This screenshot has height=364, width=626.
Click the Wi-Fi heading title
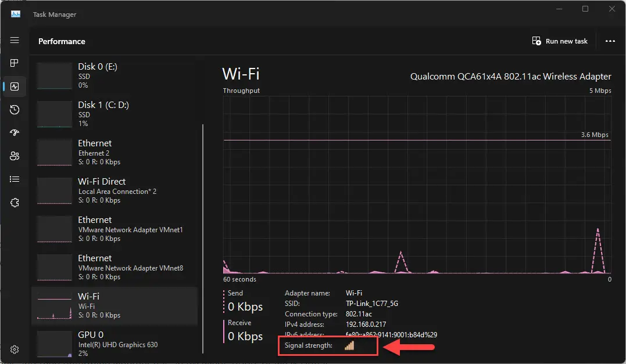(241, 74)
